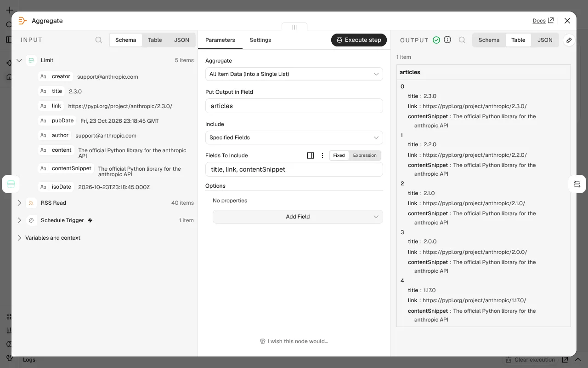Show output as Schema view
Image resolution: width=588 pixels, height=368 pixels.
(489, 40)
